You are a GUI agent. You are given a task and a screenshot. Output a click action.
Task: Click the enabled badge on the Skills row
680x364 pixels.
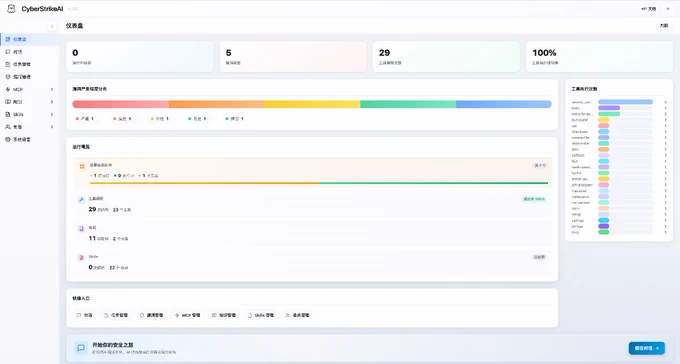pos(539,257)
